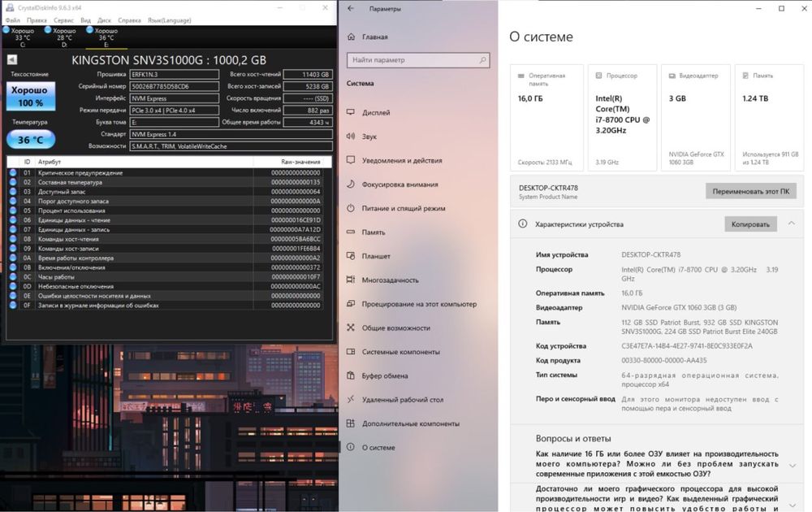Click the Raw-значения column header
Screen dimensions: 812x512
point(288,162)
